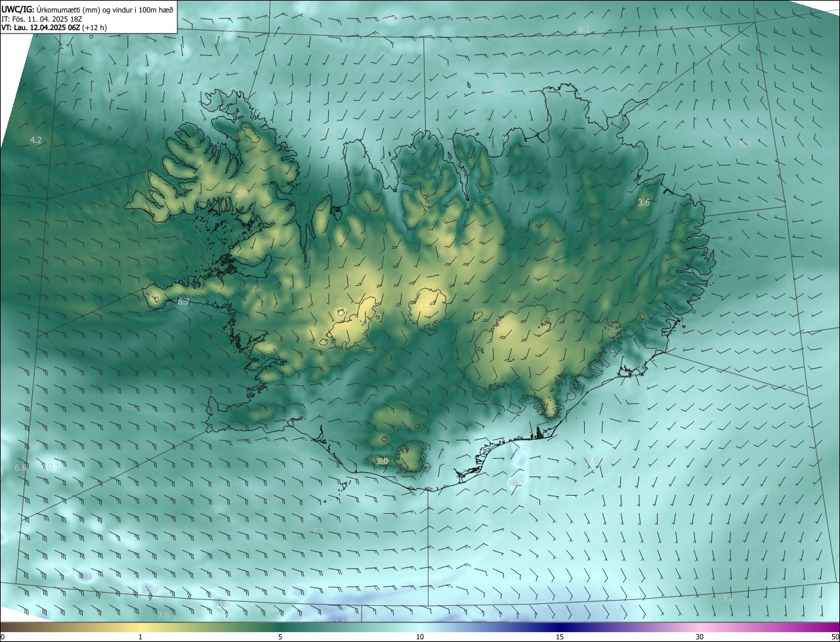Image resolution: width=840 pixels, height=642 pixels.
Task: Click the colorbar tick label '30'
Action: (x=700, y=637)
